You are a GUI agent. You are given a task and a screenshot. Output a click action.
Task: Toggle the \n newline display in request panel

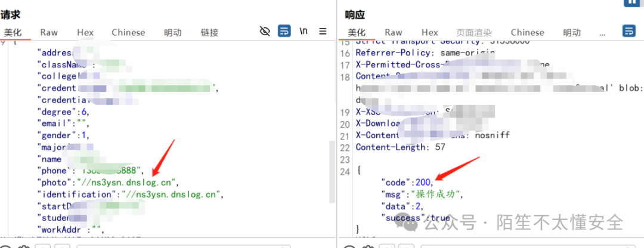304,31
